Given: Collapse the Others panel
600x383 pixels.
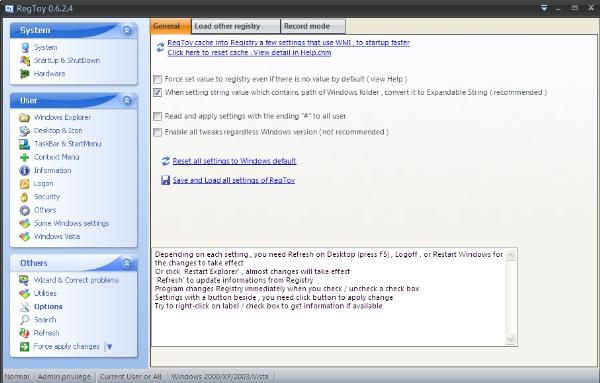Looking at the screenshot, I should [x=127, y=263].
